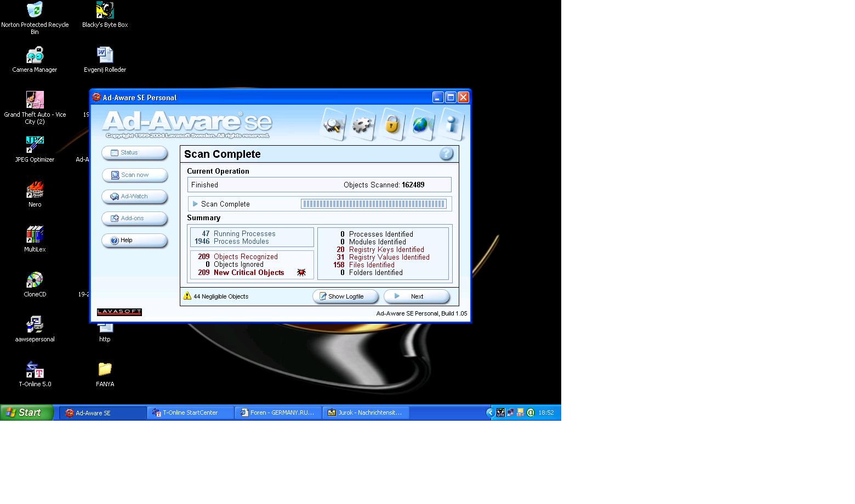Open the Windows Start menu
Image resolution: width=855 pixels, height=504 pixels.
pos(27,413)
